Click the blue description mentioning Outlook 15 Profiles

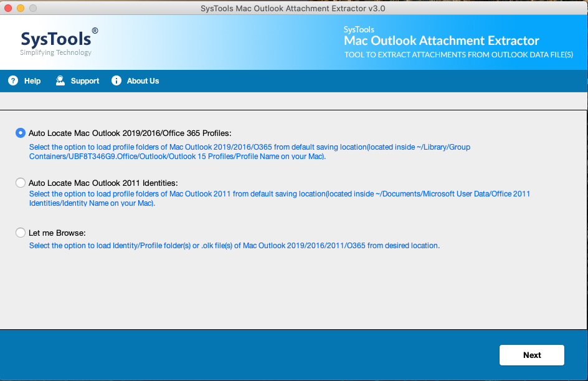pos(249,152)
